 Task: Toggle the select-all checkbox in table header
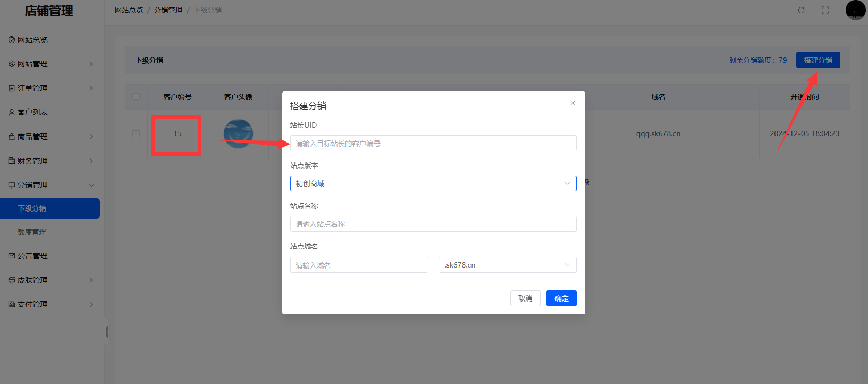tap(136, 97)
